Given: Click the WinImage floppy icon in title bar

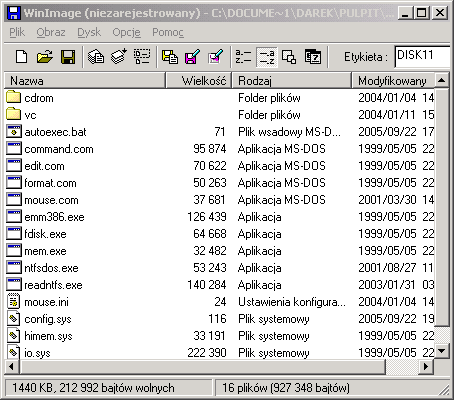Looking at the screenshot, I should (x=14, y=13).
